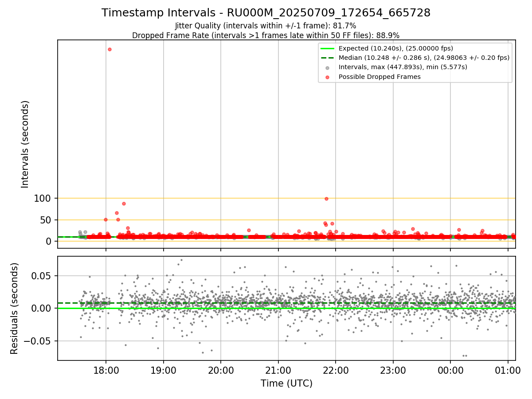Click the '01:00' time tick label
The width and height of the screenshot is (532, 399).
(508, 370)
